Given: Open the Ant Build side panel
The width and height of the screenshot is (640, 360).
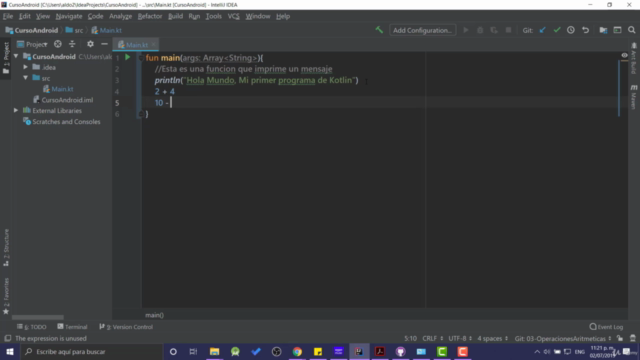Looking at the screenshot, I should pos(633,58).
